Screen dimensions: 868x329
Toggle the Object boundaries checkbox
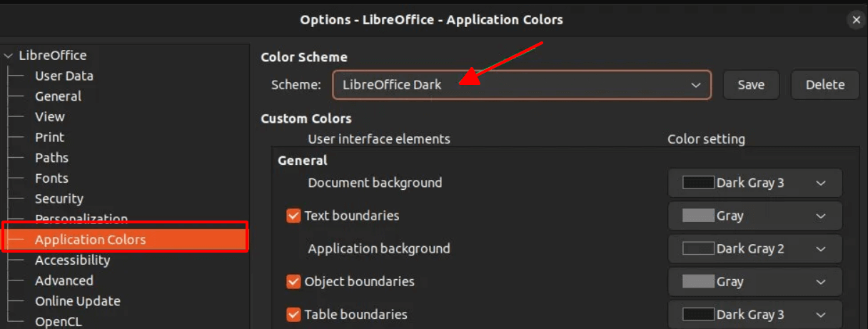tap(293, 281)
